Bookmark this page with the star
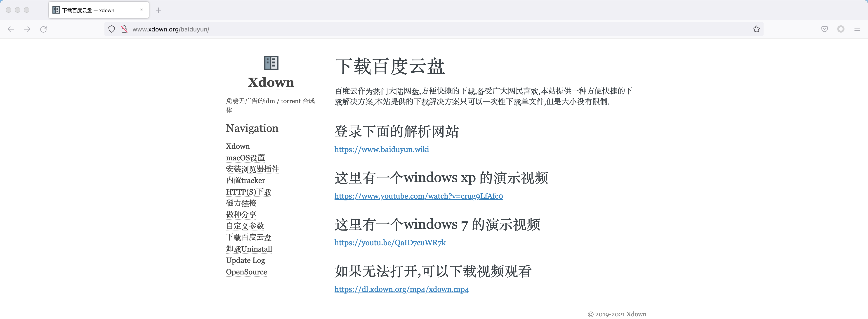Viewport: 868px width, 319px height. 756,29
